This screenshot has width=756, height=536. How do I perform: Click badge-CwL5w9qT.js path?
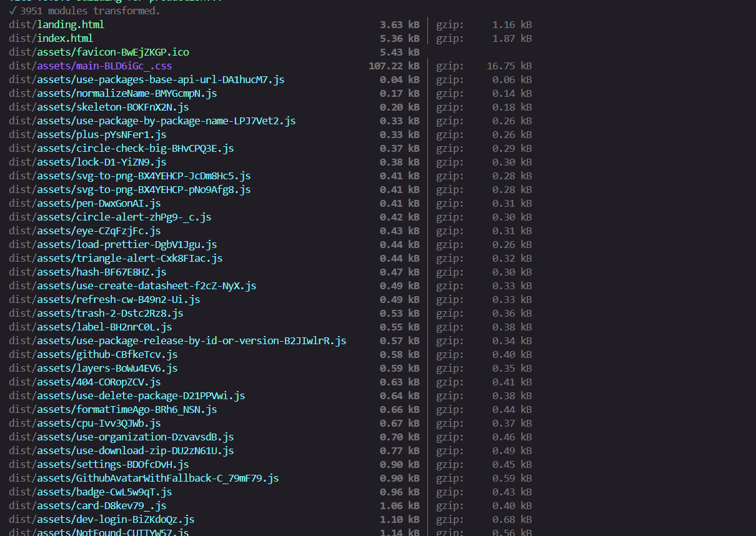pos(90,492)
